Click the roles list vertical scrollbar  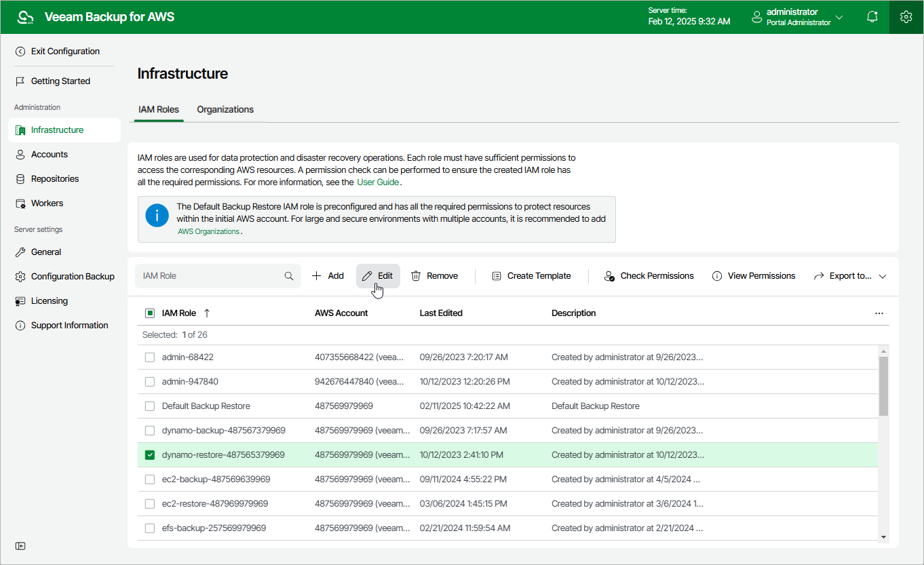(883, 387)
